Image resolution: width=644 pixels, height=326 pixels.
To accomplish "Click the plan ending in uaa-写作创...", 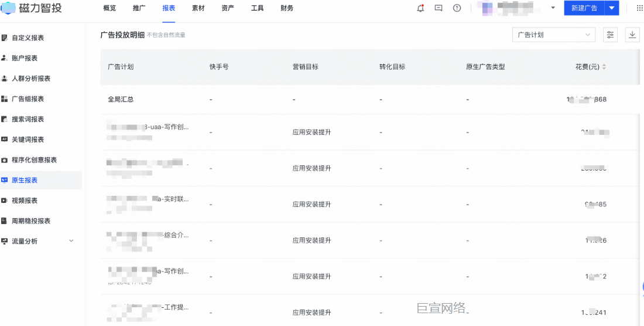I will point(148,127).
